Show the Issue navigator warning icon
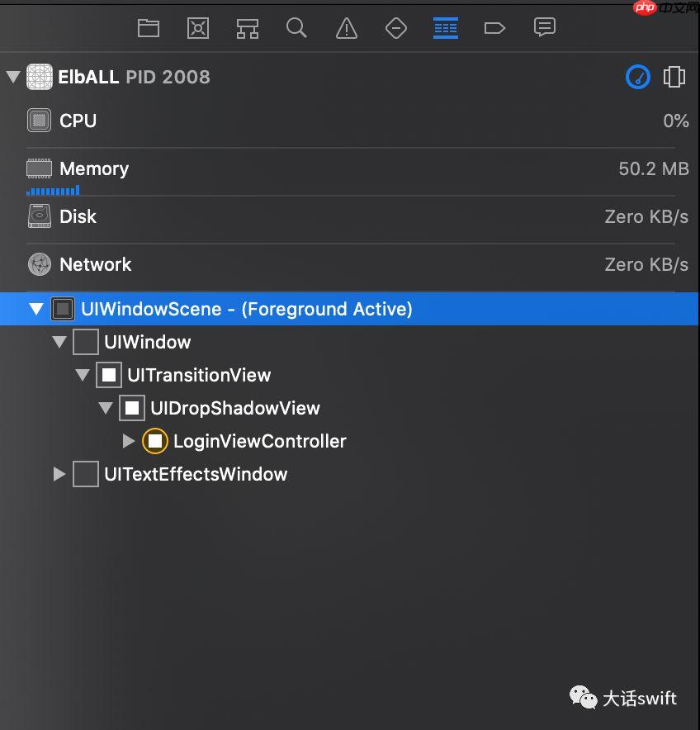 point(347,28)
